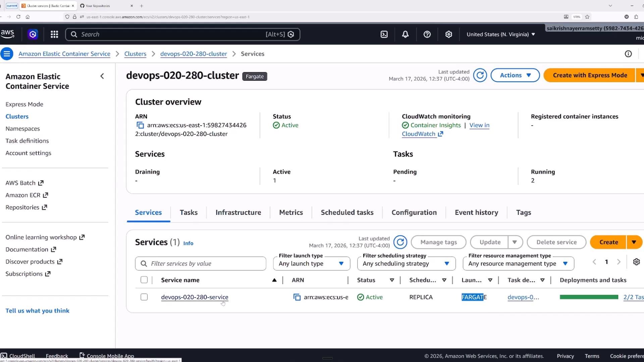The image size is (644, 362).
Task: Reload the browser page
Action: click(x=18, y=17)
